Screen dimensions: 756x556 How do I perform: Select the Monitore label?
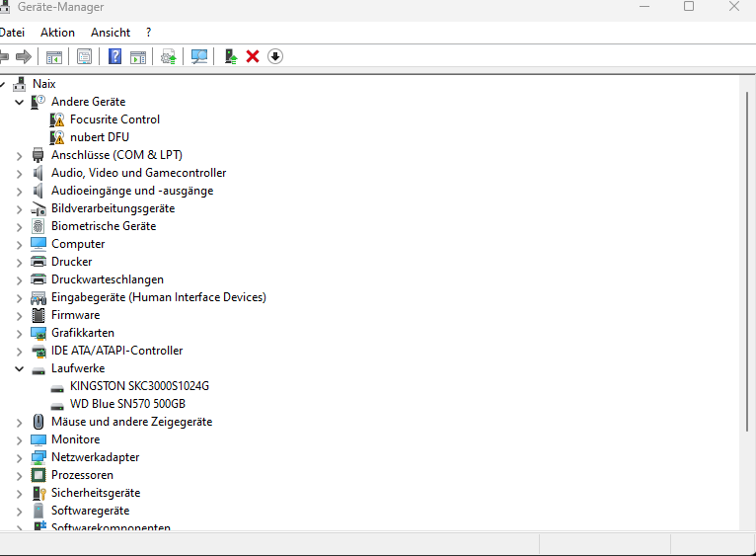coord(76,439)
